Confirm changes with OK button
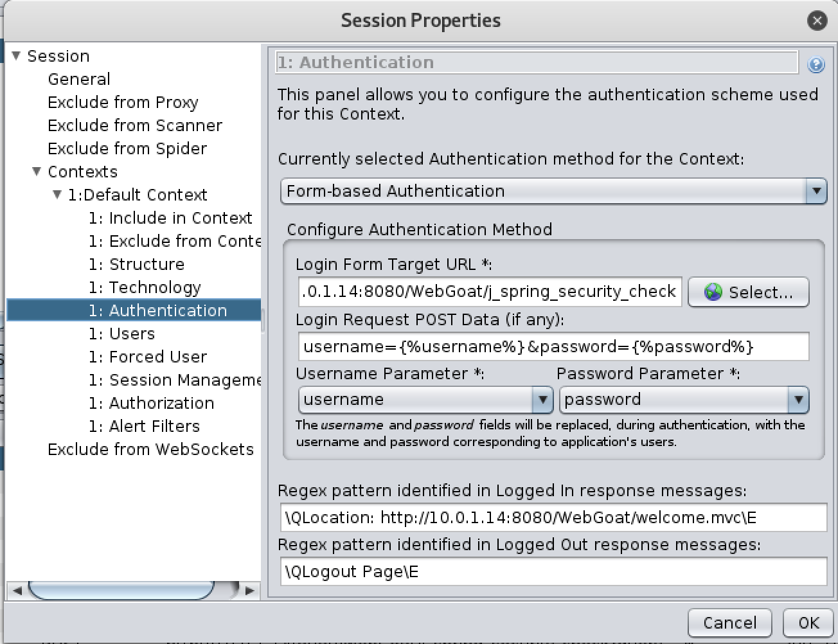Image resolution: width=838 pixels, height=644 pixels. pyautogui.click(x=808, y=622)
